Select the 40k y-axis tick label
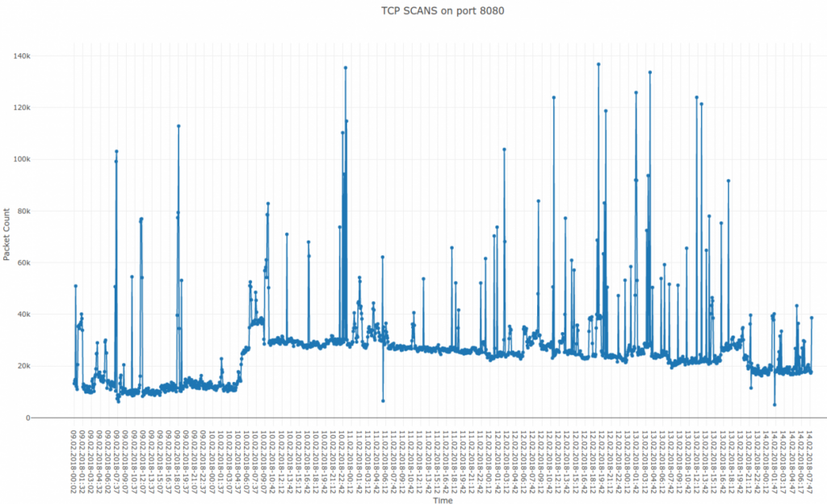Viewport: 827px width, 504px height. [23, 314]
